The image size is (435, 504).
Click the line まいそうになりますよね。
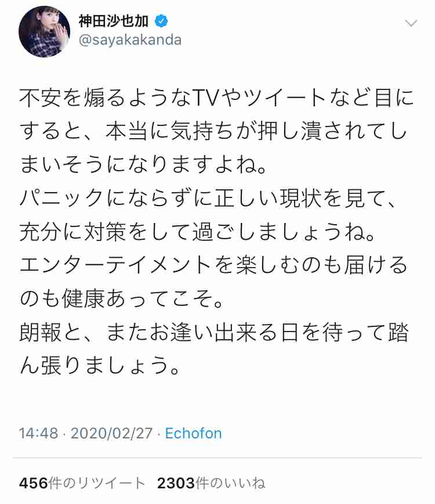[143, 164]
